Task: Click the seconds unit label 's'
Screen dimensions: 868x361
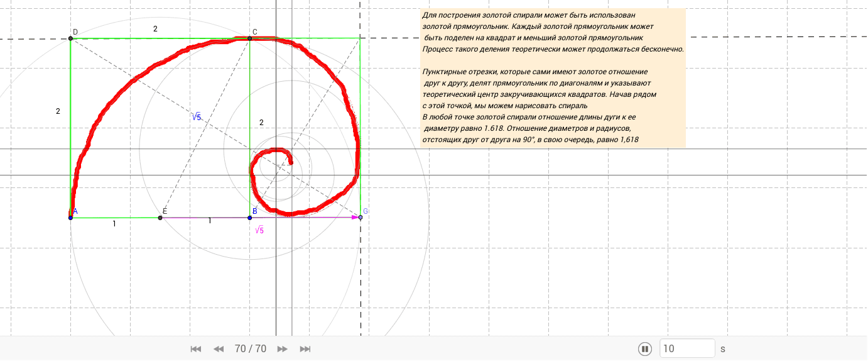Action: [x=723, y=348]
